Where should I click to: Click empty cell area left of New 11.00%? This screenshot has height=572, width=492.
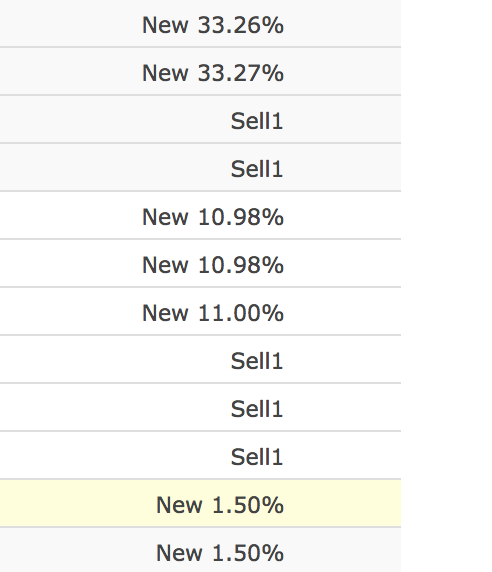pyautogui.click(x=69, y=312)
